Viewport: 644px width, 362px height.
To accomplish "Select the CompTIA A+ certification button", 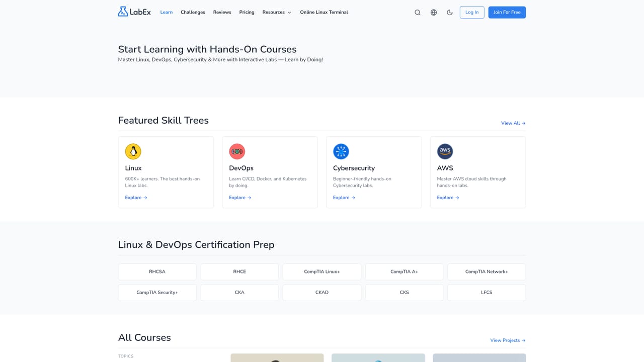I will (x=405, y=271).
